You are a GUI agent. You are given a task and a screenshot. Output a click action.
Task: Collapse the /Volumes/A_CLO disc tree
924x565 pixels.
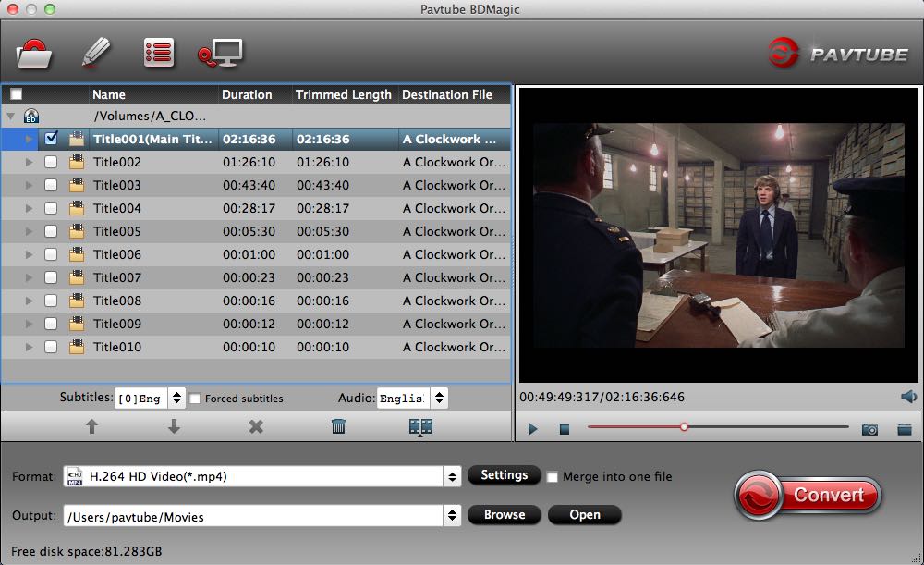point(9,117)
